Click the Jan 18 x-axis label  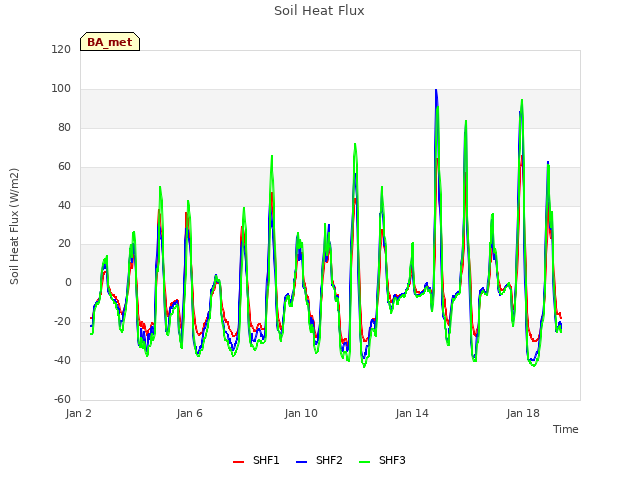click(523, 413)
